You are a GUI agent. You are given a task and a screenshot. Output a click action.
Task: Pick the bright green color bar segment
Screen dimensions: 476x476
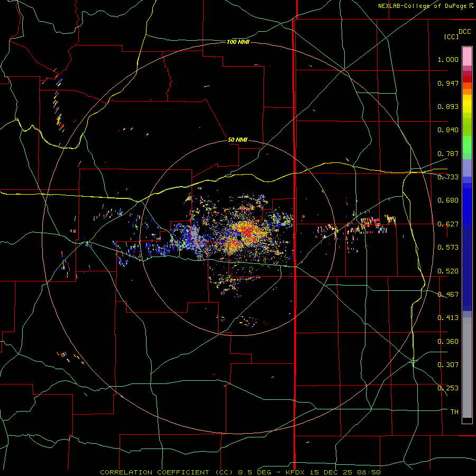click(x=467, y=144)
